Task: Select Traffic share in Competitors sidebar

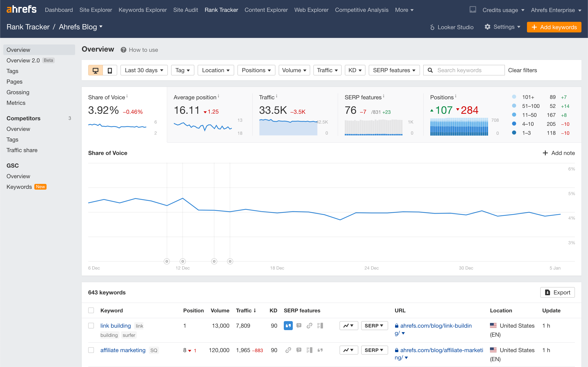Action: click(22, 150)
